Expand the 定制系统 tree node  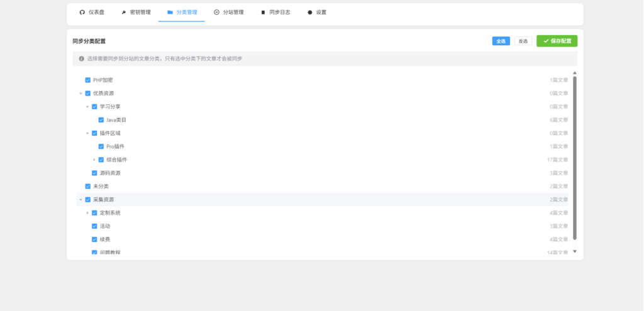click(x=87, y=213)
